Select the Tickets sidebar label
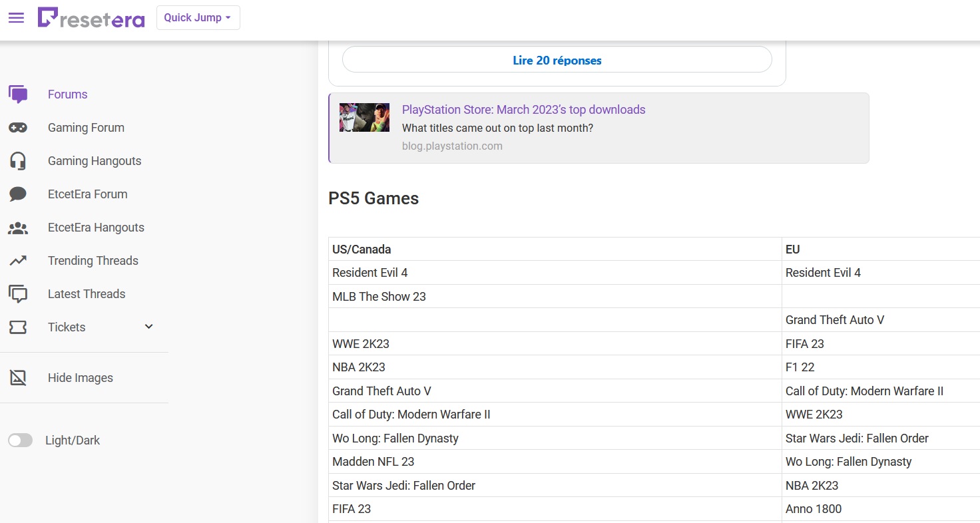Screen dimensions: 980x523 click(x=67, y=327)
